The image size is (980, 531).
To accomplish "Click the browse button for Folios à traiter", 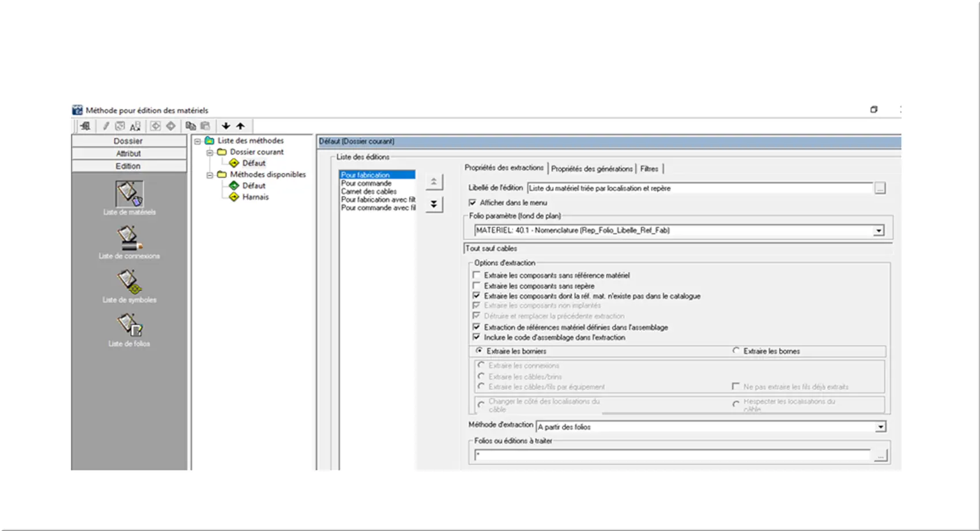I will click(880, 456).
